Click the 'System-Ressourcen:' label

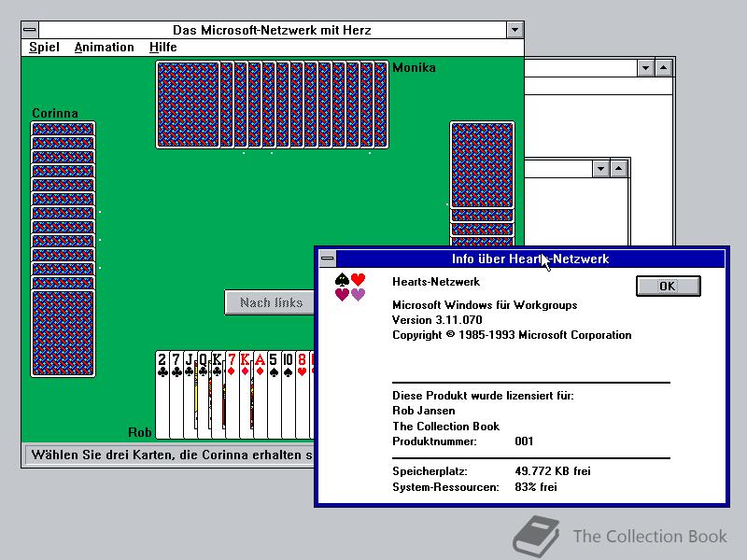pyautogui.click(x=445, y=487)
